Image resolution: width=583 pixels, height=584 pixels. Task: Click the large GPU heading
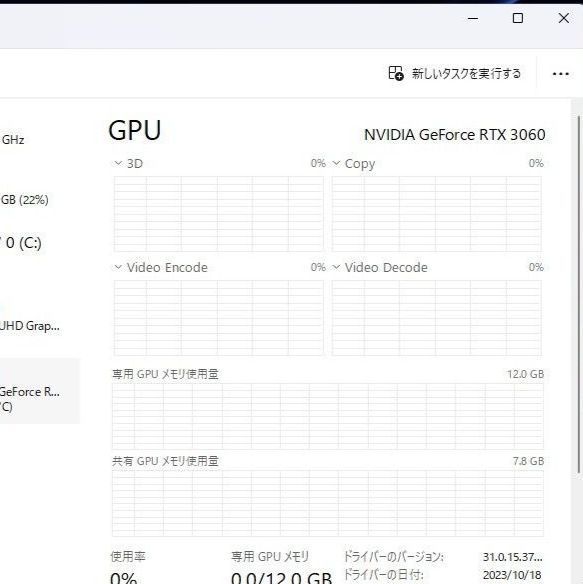(134, 130)
